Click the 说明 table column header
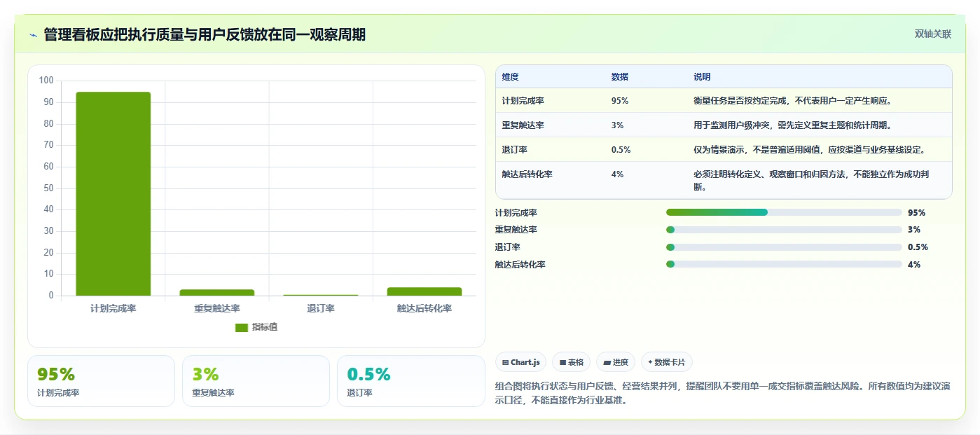The width and height of the screenshot is (980, 435). (702, 77)
